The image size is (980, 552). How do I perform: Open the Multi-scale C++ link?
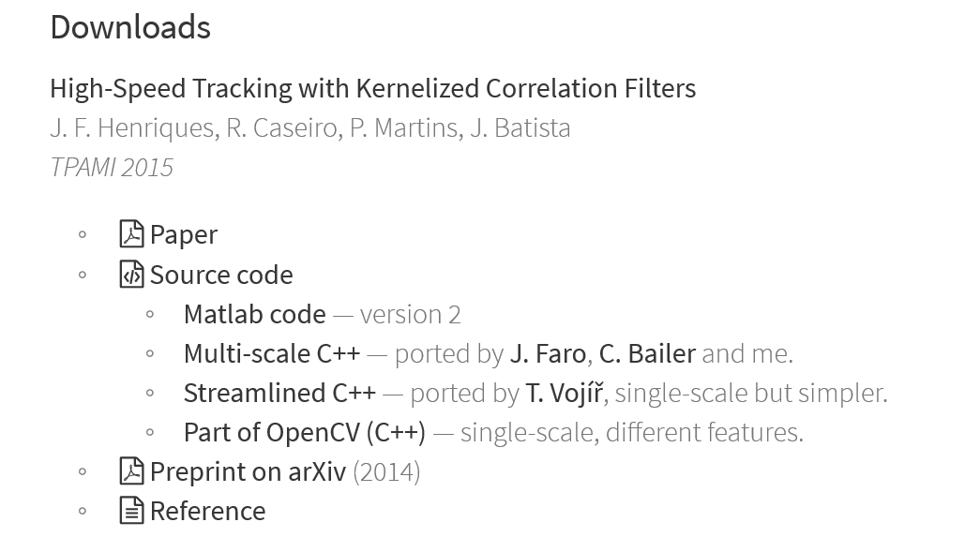click(272, 353)
